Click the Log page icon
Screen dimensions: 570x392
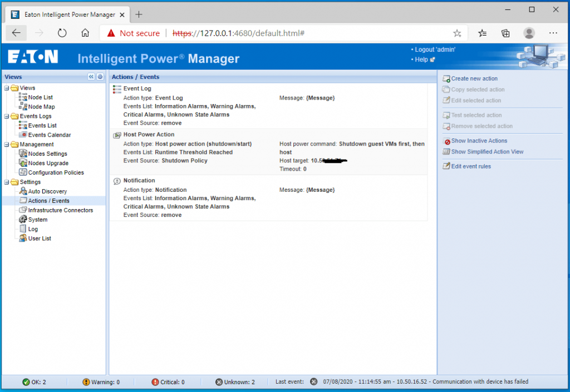click(23, 229)
